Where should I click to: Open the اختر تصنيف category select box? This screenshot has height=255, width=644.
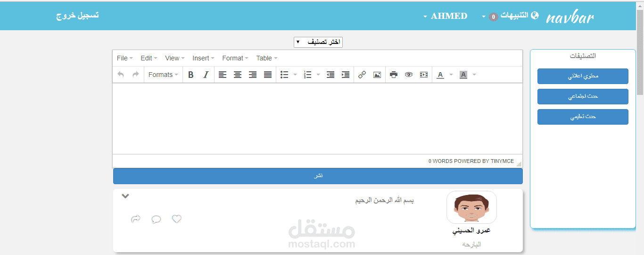click(318, 42)
